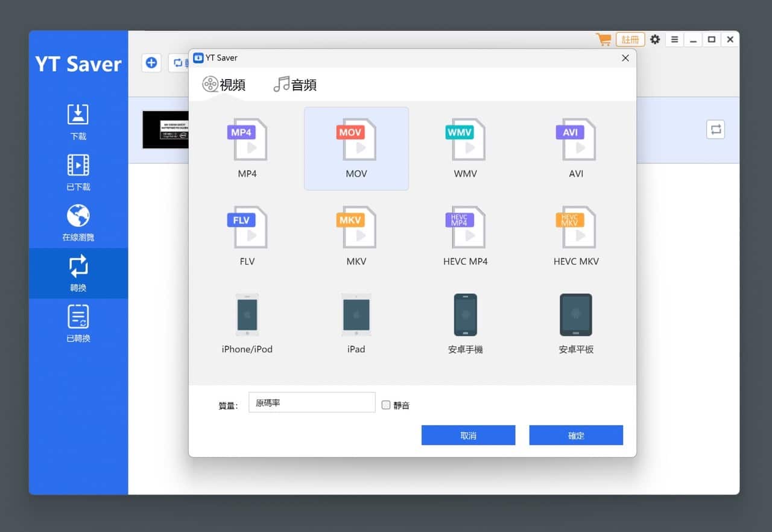Switch to the 視頻 tab
This screenshot has height=532, width=772.
[x=224, y=84]
